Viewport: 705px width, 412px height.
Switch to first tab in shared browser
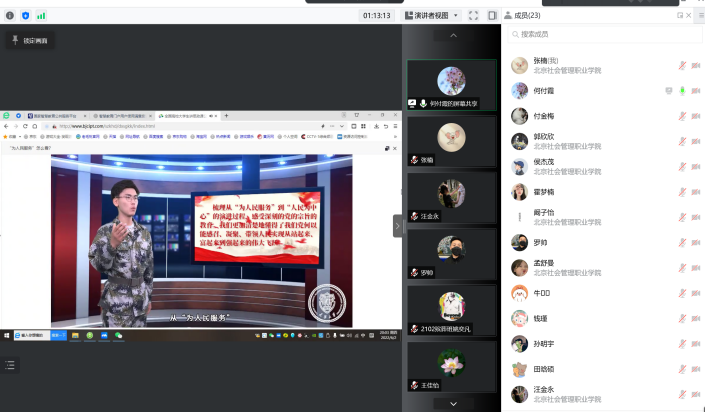57,116
